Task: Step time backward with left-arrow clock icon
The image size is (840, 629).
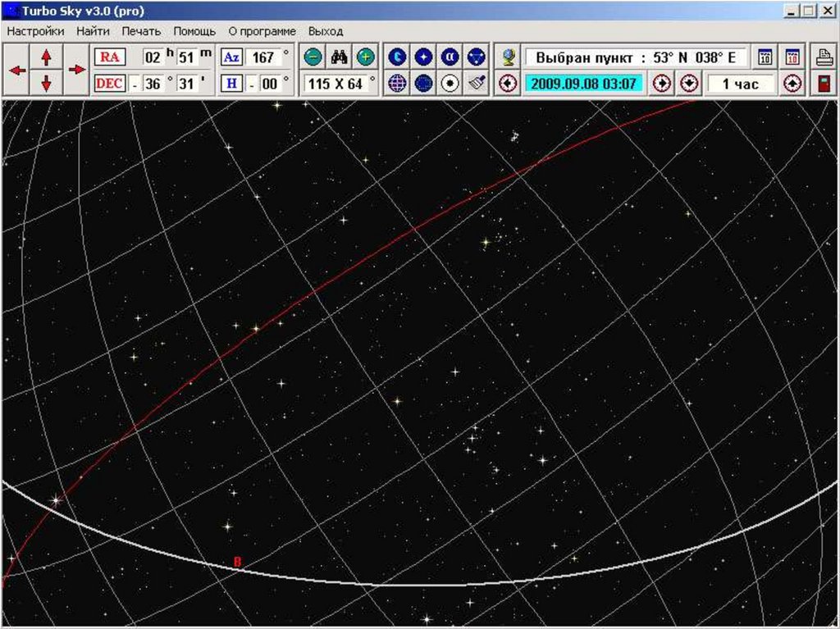Action: click(508, 83)
